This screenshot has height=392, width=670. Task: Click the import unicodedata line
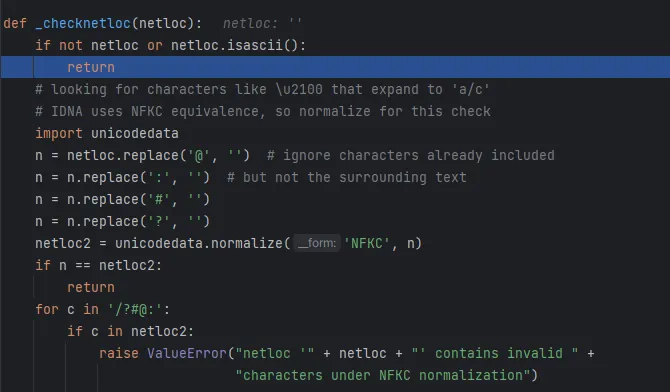pos(107,133)
